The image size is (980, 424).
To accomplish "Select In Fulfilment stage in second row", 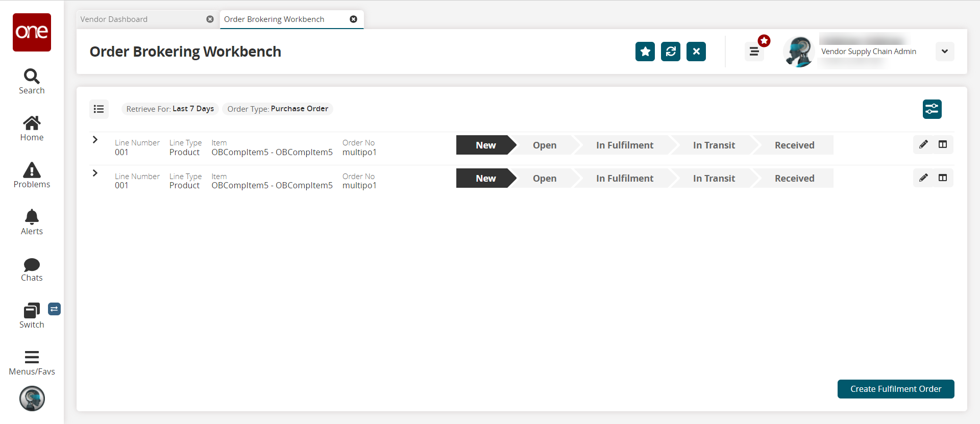I will coord(625,178).
